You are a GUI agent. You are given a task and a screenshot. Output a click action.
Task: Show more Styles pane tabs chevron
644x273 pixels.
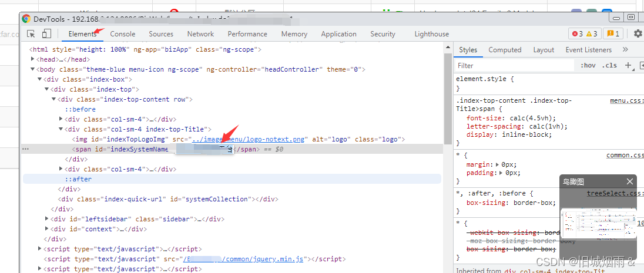coord(625,50)
